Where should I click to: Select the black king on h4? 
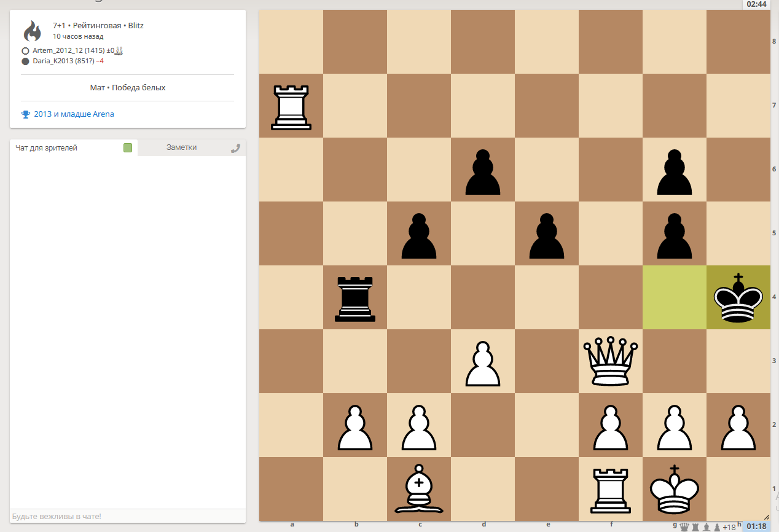tap(738, 297)
